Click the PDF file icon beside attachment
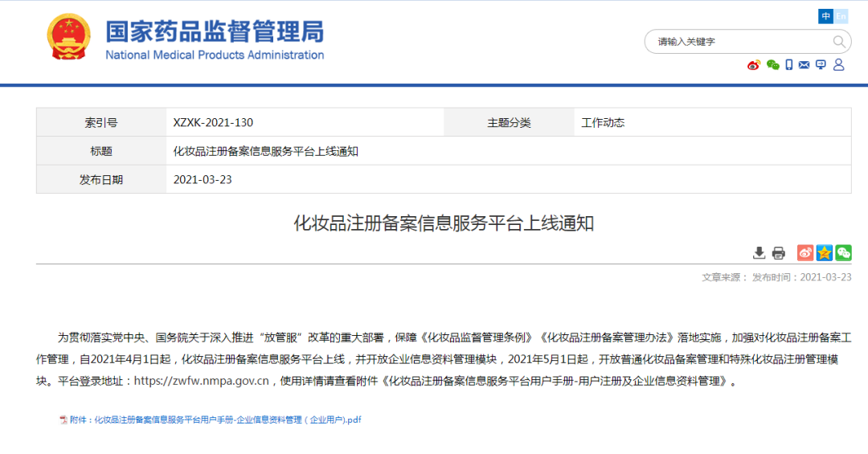Screen dimensions: 868x454 pyautogui.click(x=63, y=419)
